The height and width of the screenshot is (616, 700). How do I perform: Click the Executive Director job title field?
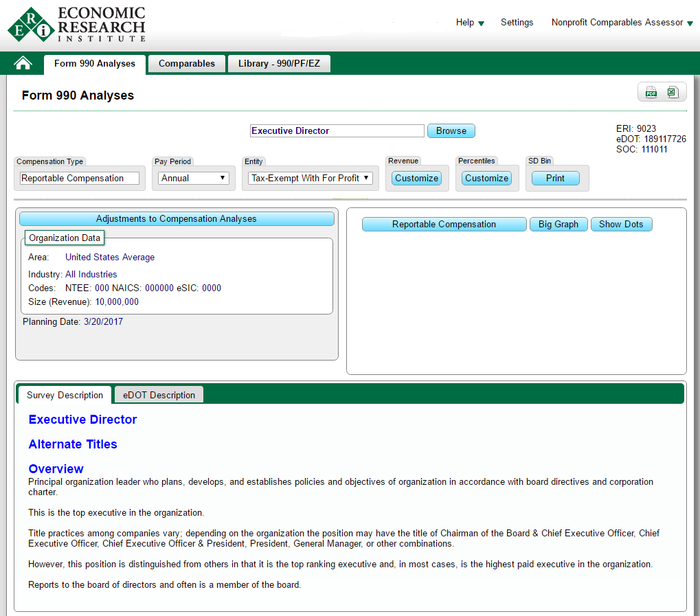[x=337, y=131]
